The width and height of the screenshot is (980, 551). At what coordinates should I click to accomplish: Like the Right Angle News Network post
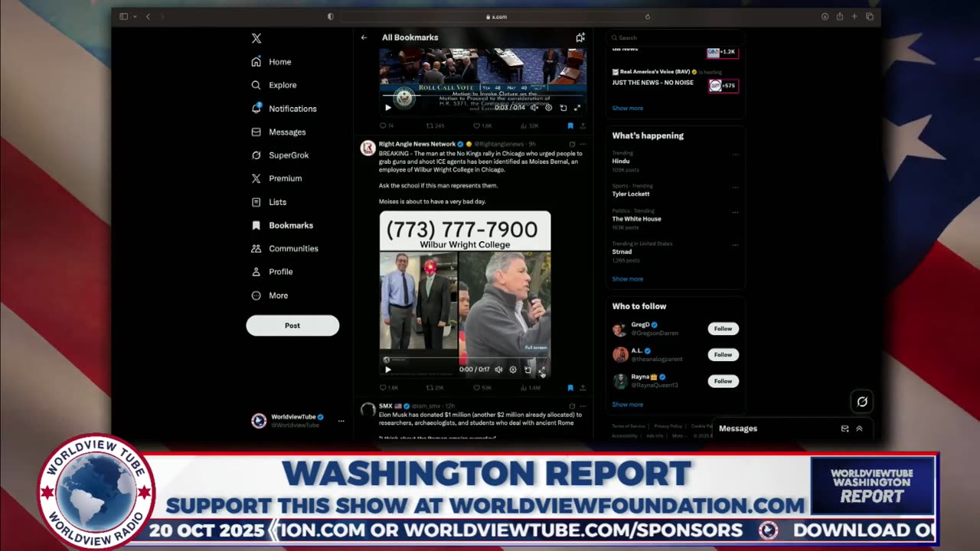(482, 388)
